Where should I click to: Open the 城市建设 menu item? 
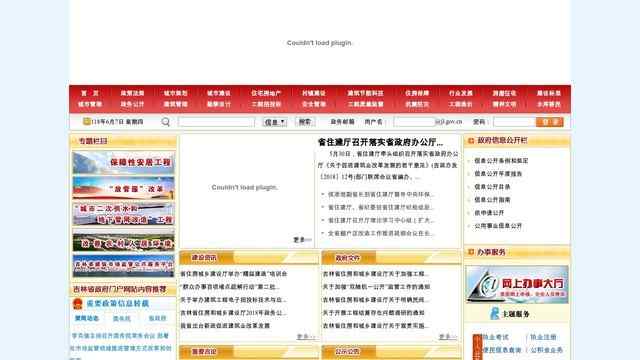(219, 93)
